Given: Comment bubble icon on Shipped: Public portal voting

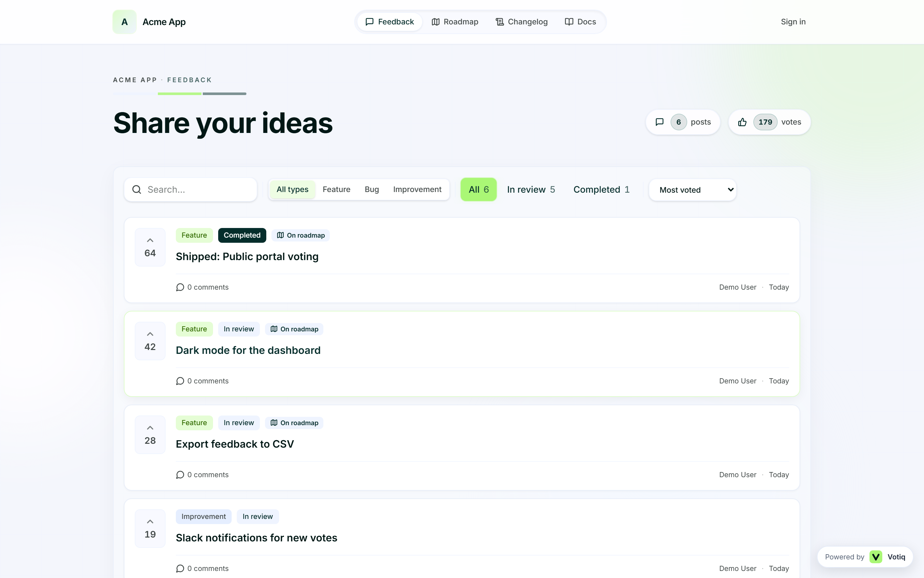Looking at the screenshot, I should (180, 287).
